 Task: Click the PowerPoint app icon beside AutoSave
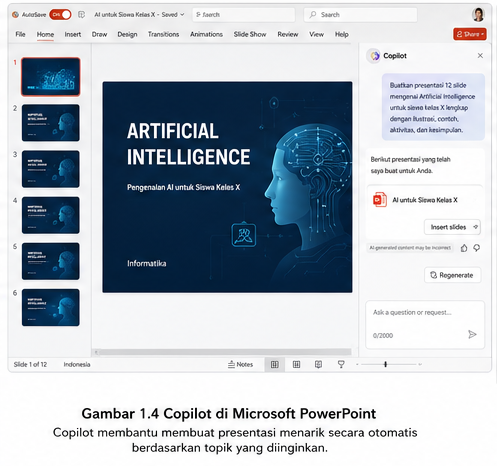(15, 15)
